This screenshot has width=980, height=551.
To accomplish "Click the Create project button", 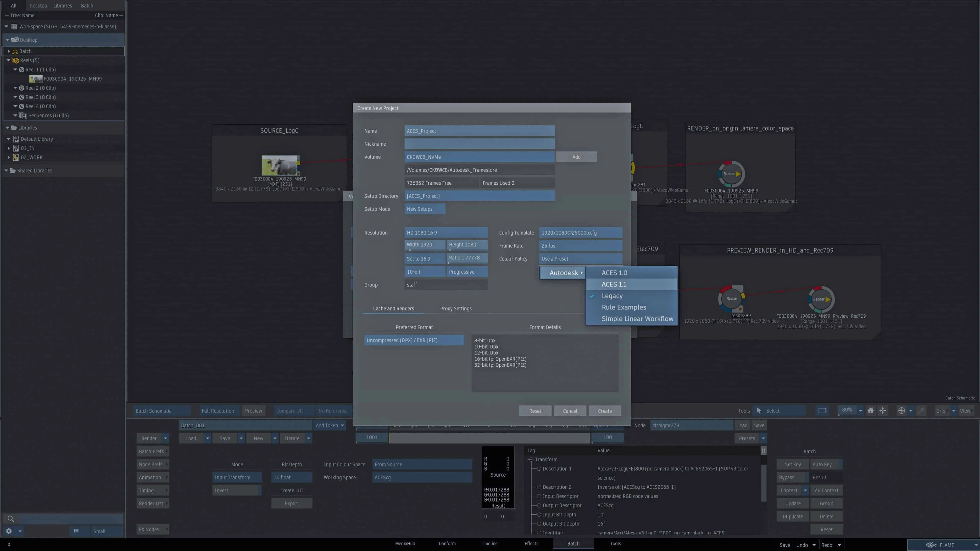I will click(x=605, y=411).
